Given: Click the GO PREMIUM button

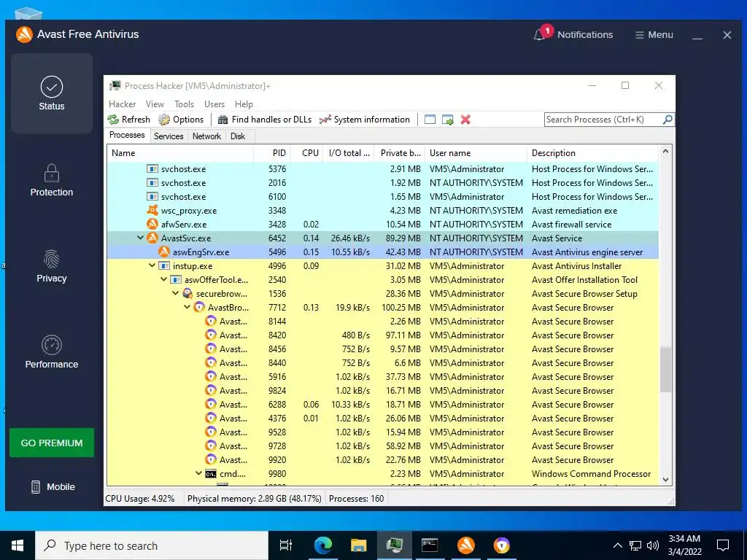Looking at the screenshot, I should (52, 443).
